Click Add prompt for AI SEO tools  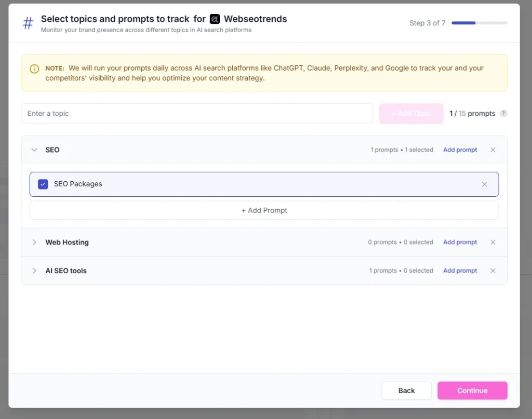(460, 271)
